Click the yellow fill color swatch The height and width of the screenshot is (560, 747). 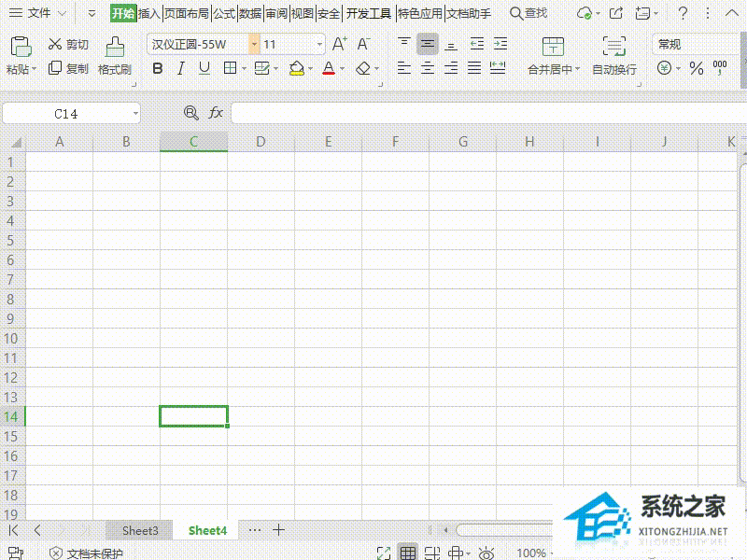pyautogui.click(x=296, y=68)
